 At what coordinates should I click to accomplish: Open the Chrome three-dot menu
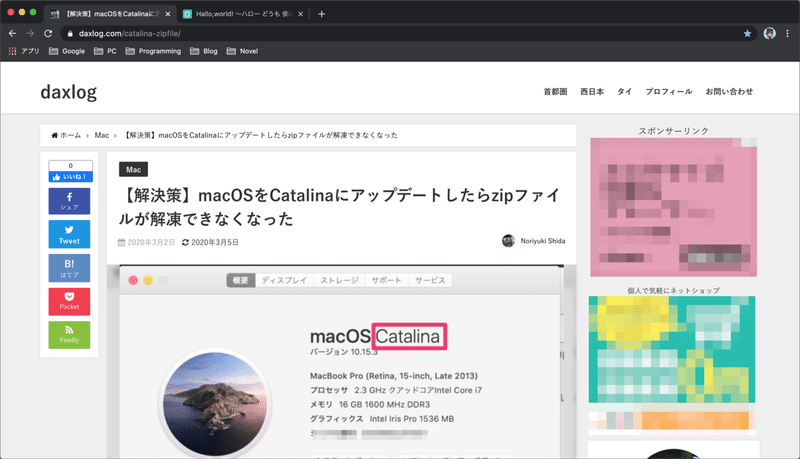point(787,33)
